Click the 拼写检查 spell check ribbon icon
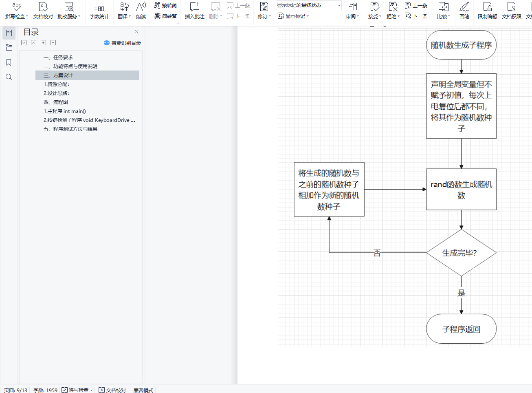This screenshot has height=393, width=532. [x=16, y=7]
